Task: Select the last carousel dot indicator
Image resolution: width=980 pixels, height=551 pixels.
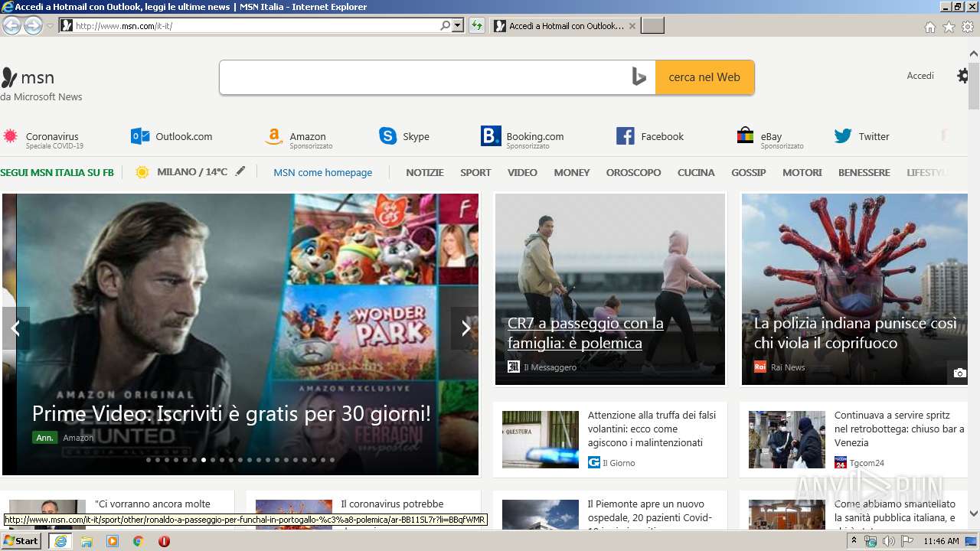Action: pyautogui.click(x=332, y=460)
